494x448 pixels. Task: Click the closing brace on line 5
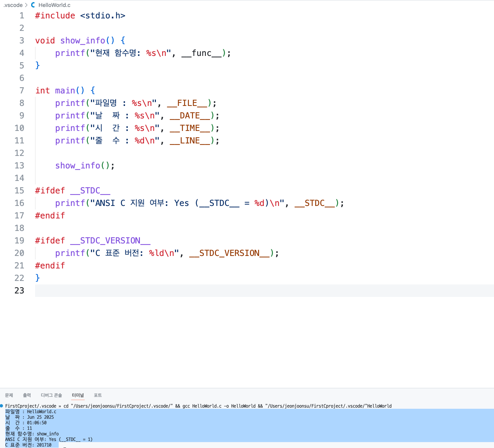click(x=37, y=66)
